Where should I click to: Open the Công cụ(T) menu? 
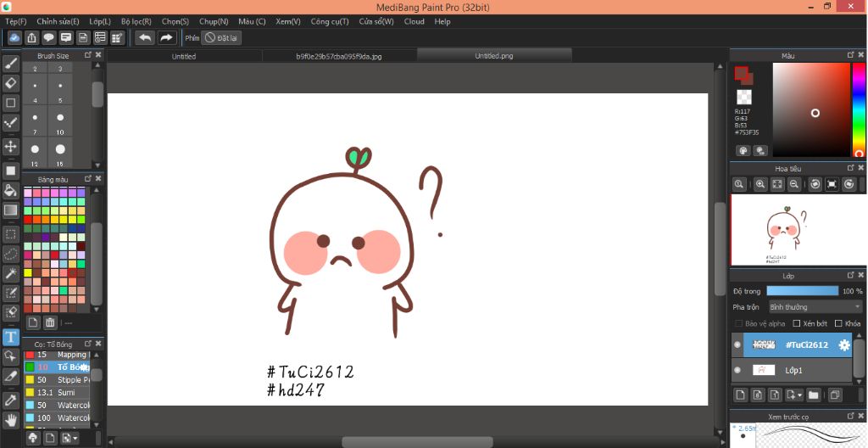(x=330, y=21)
